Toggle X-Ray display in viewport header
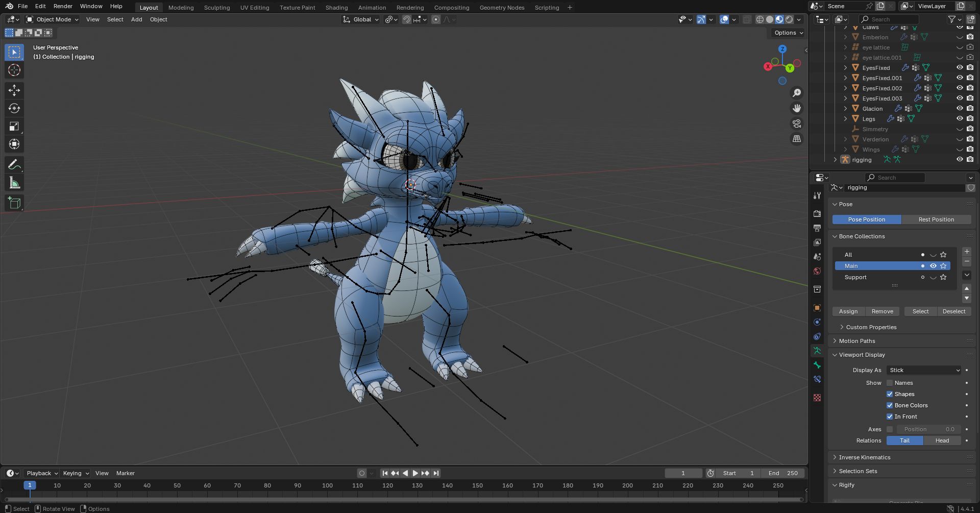 [x=747, y=19]
